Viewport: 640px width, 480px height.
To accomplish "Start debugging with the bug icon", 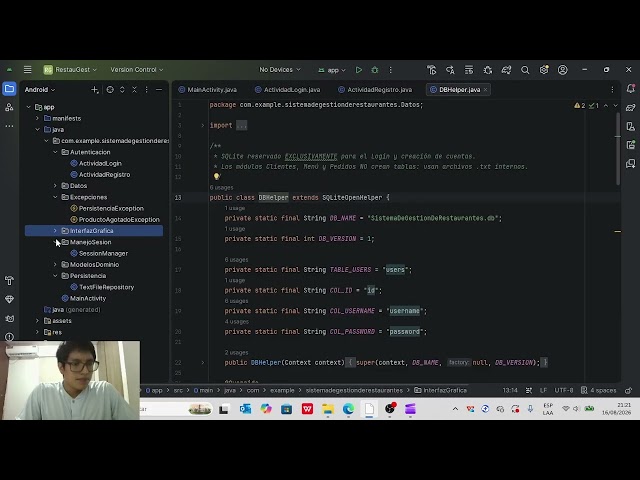I will pyautogui.click(x=375, y=70).
